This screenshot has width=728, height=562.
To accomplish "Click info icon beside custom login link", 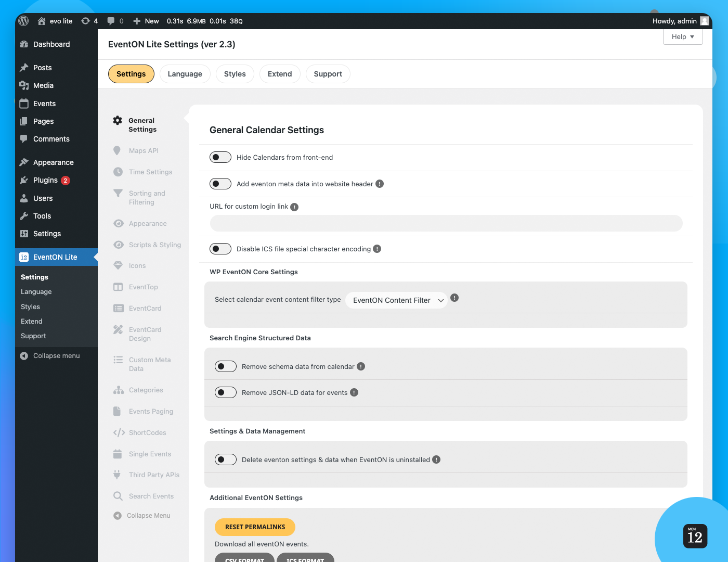I will (x=294, y=207).
